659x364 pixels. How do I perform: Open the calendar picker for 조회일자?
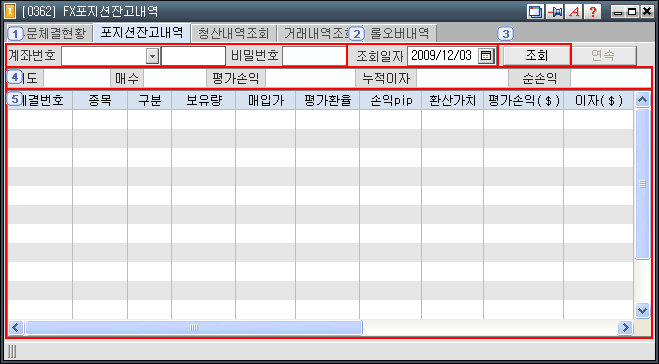[x=485, y=56]
